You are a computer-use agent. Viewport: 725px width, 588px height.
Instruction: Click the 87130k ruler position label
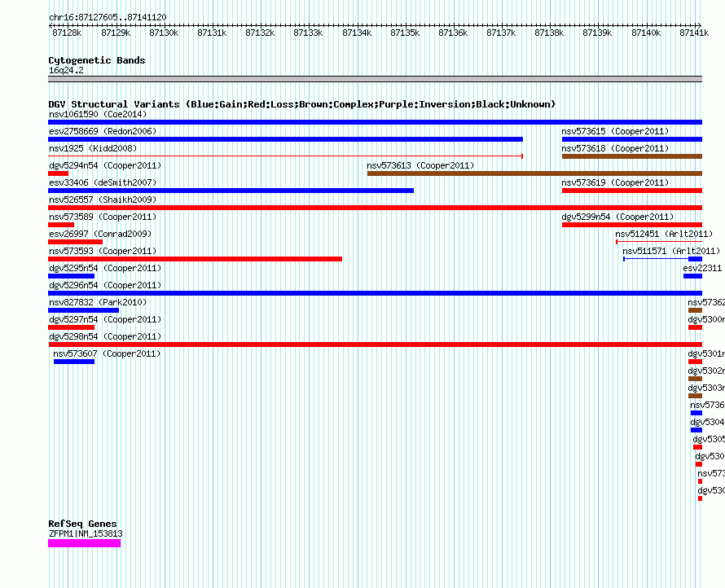[164, 33]
